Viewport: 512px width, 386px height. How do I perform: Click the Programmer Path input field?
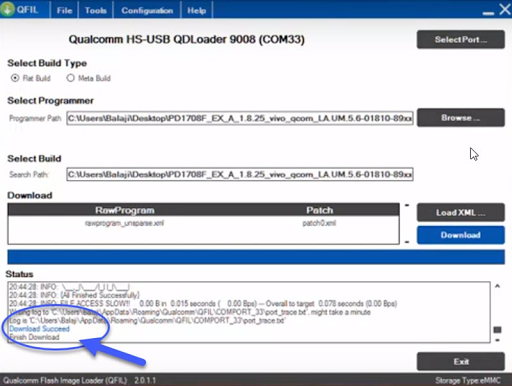pyautogui.click(x=240, y=118)
